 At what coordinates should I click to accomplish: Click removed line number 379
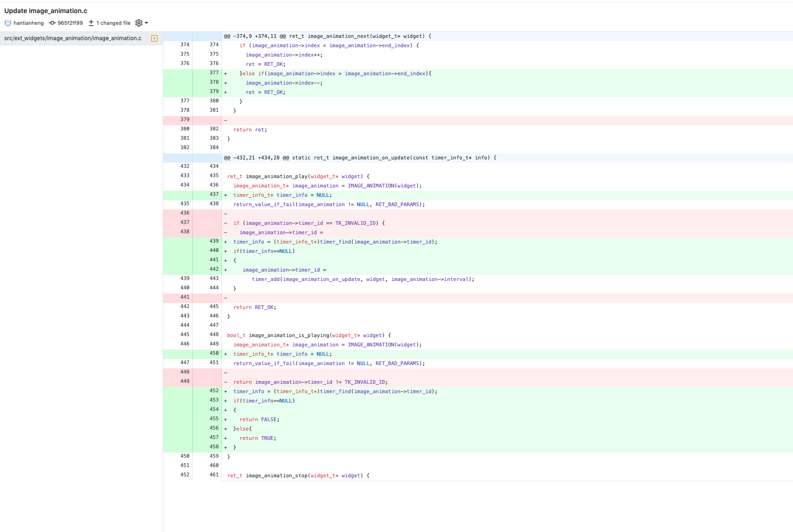click(x=185, y=119)
